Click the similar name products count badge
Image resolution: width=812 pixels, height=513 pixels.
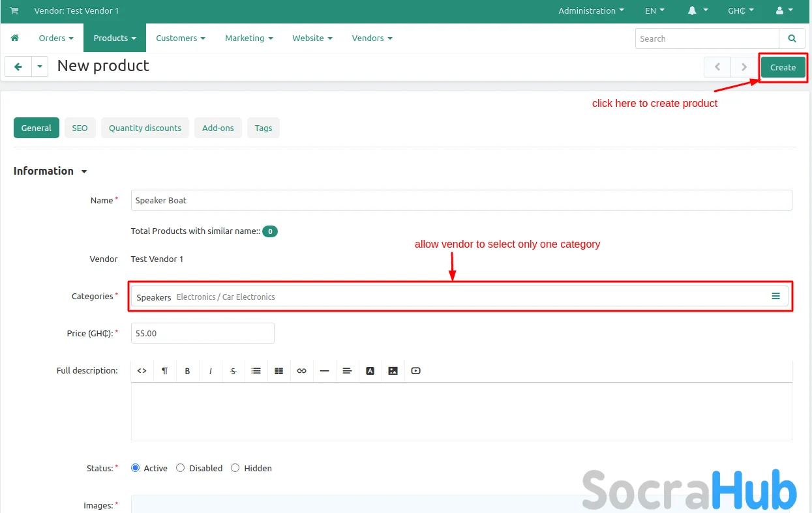(x=270, y=231)
